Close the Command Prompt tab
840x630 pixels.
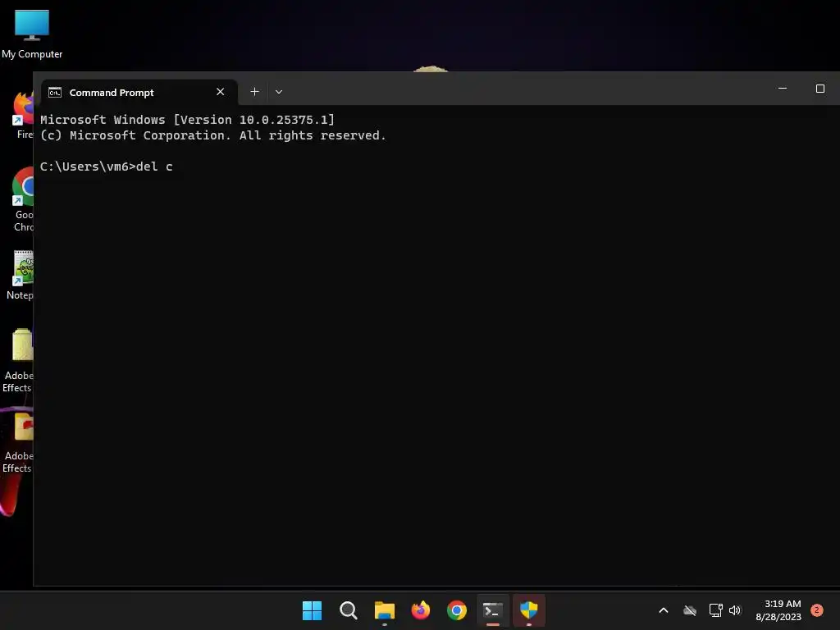click(x=220, y=92)
